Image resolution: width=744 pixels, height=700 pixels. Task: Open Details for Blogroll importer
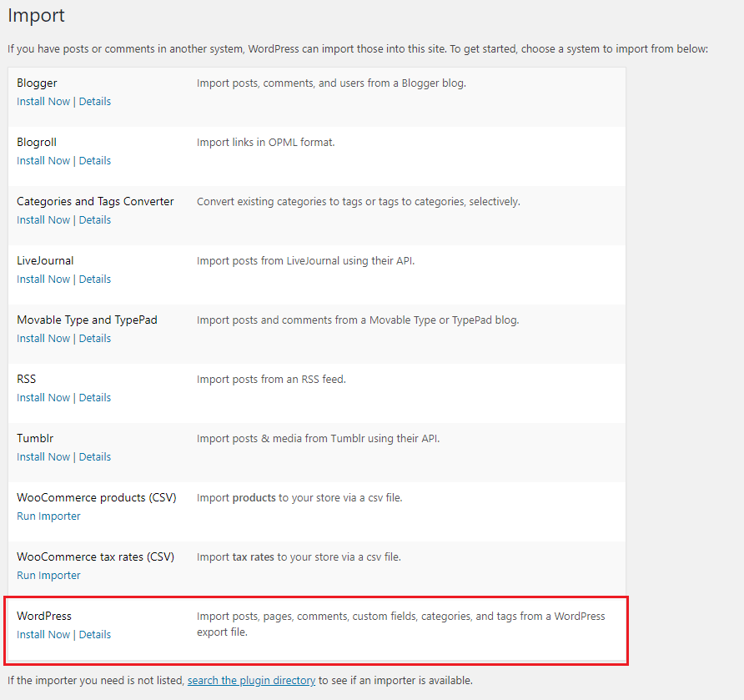tap(95, 161)
